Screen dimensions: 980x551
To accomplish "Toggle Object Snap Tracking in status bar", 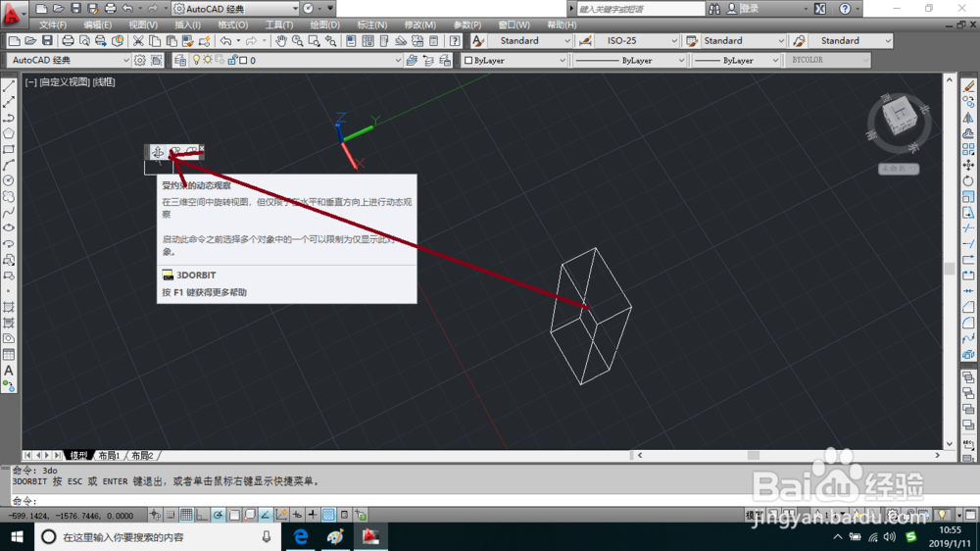I will point(265,515).
